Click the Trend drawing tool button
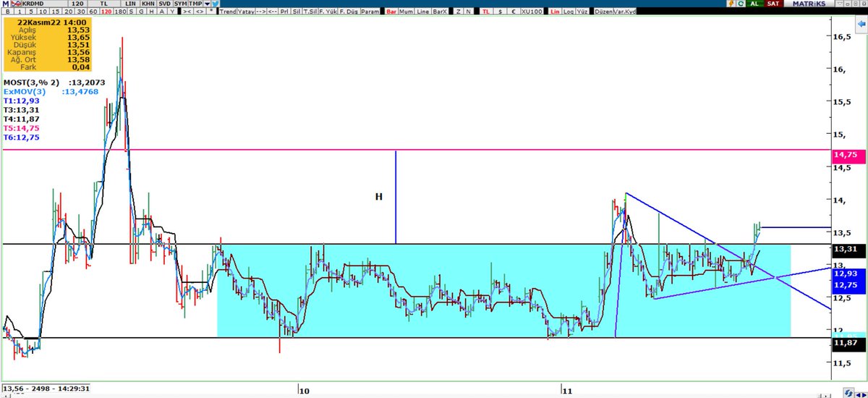Image resolution: width=868 pixels, height=398 pixels. (228, 12)
